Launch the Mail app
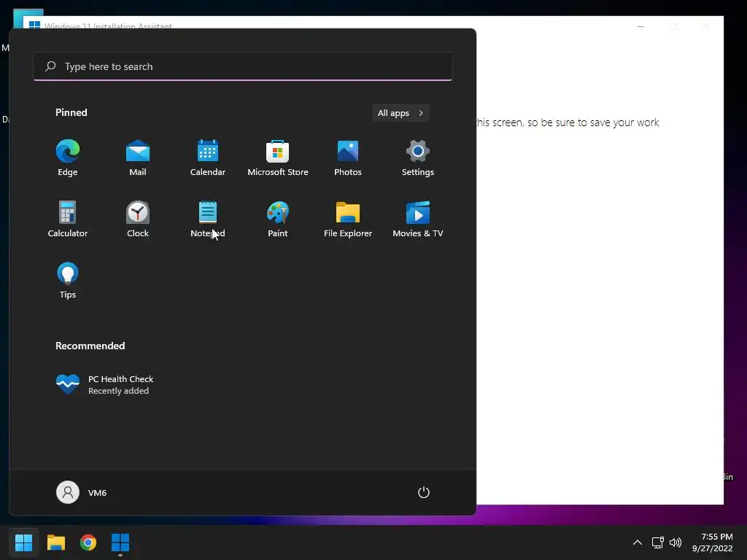 pos(138,158)
